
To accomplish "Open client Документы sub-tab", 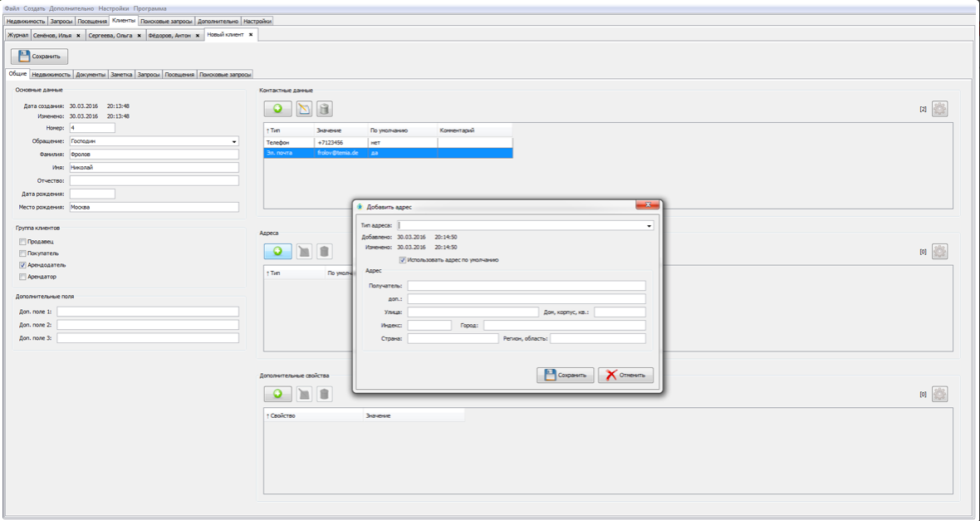I will click(x=91, y=75).
